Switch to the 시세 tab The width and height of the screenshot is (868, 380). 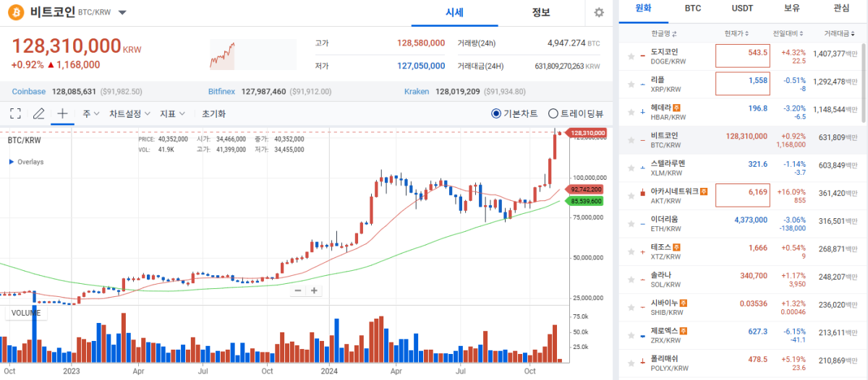click(454, 12)
